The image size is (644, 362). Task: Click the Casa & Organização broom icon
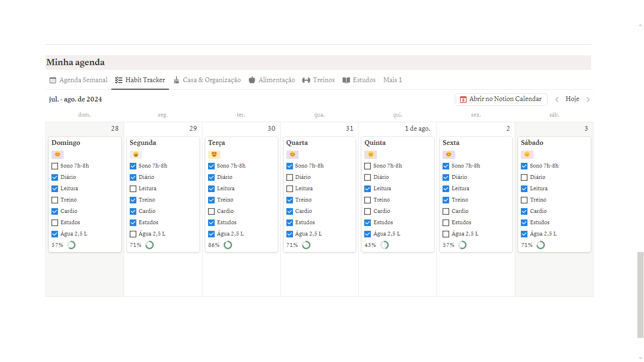[176, 80]
